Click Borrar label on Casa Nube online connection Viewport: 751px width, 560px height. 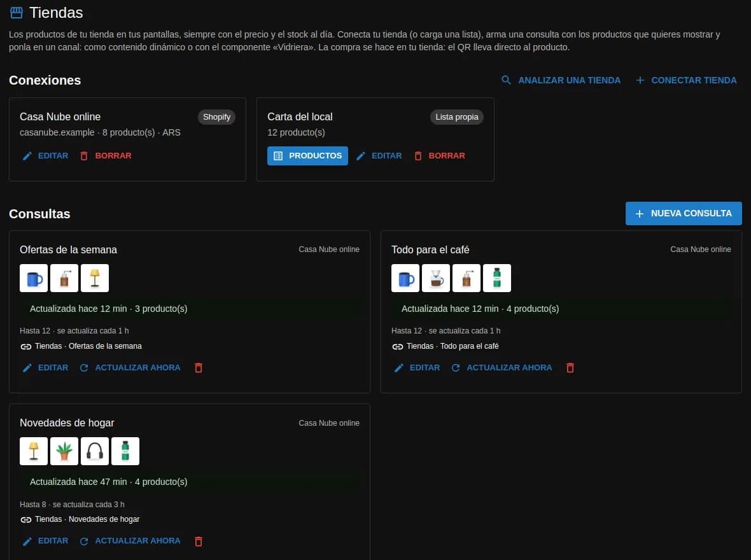(x=113, y=156)
